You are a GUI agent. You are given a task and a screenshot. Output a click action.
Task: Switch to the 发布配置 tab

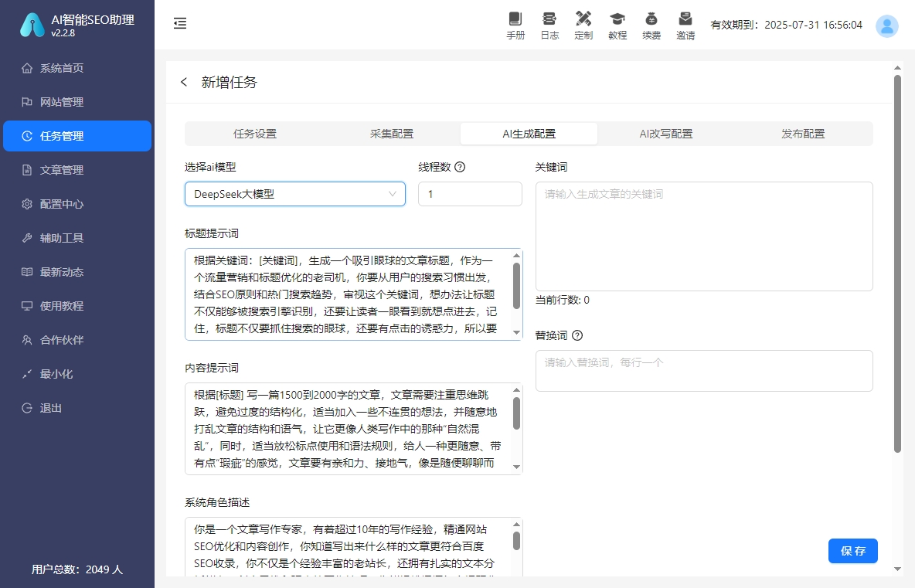point(803,134)
